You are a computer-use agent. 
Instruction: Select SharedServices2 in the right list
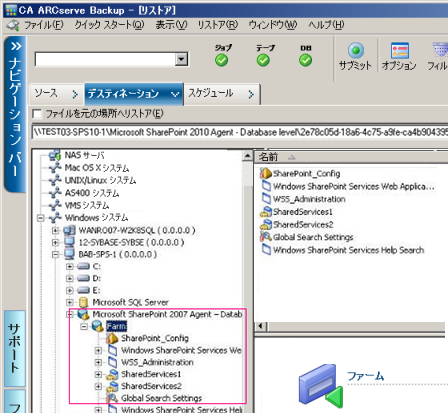(x=303, y=224)
